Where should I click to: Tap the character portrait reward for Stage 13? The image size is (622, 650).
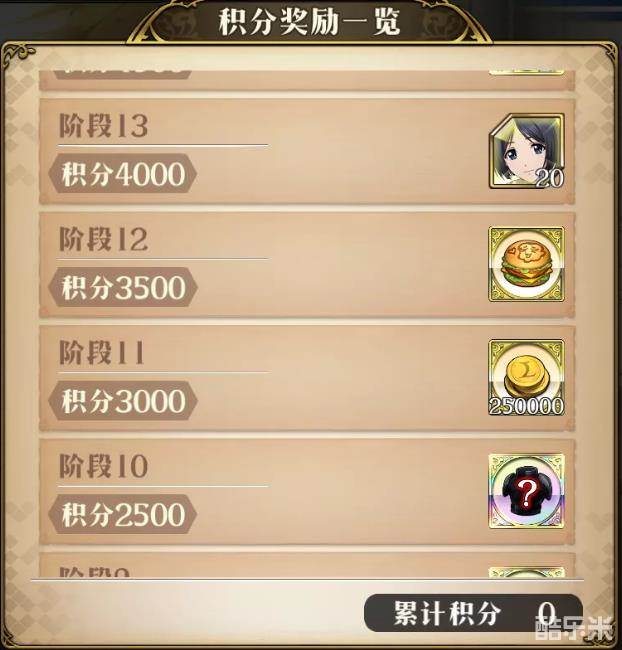point(527,151)
